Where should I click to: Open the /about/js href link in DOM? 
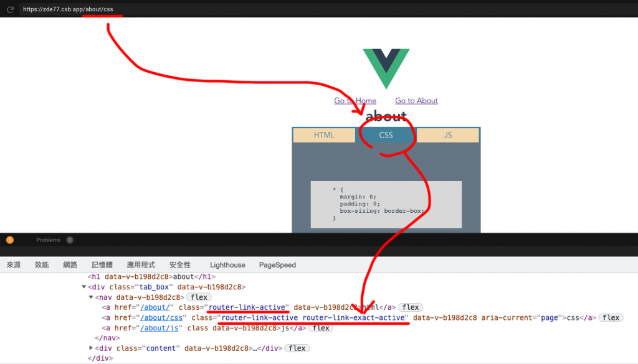(159, 328)
